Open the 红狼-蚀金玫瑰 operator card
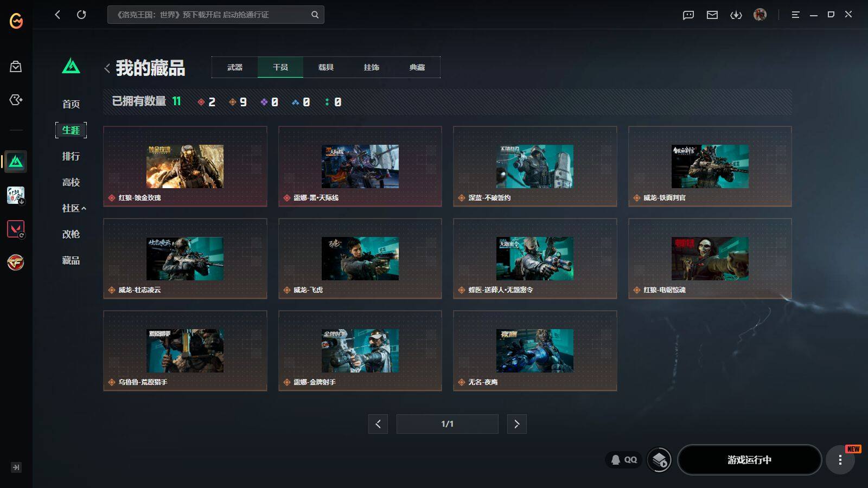The height and width of the screenshot is (488, 868). point(185,166)
